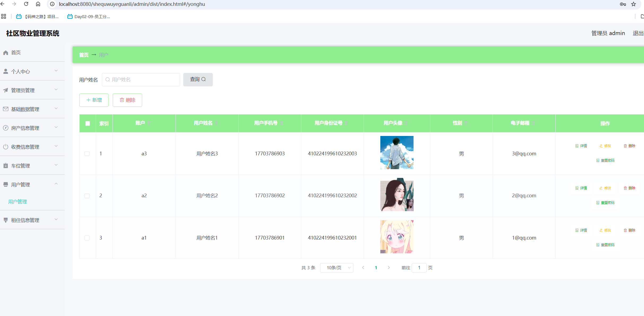The image size is (644, 316).
Task: Check the checkbox for row a1
Action: coord(87,238)
